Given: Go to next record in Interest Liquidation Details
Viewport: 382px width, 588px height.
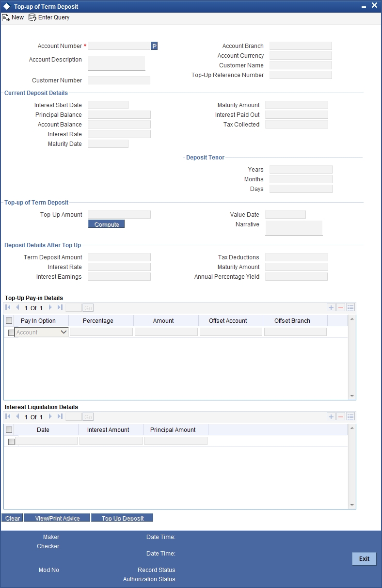Looking at the screenshot, I should click(x=50, y=416).
